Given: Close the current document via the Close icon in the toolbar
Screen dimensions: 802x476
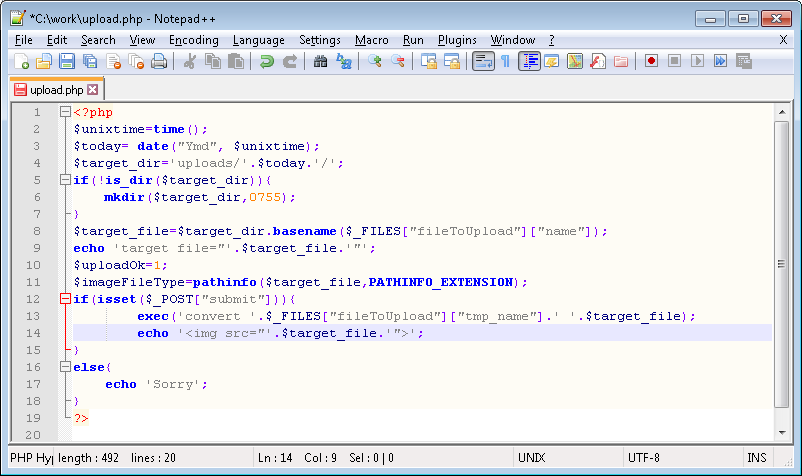Looking at the screenshot, I should (113, 61).
